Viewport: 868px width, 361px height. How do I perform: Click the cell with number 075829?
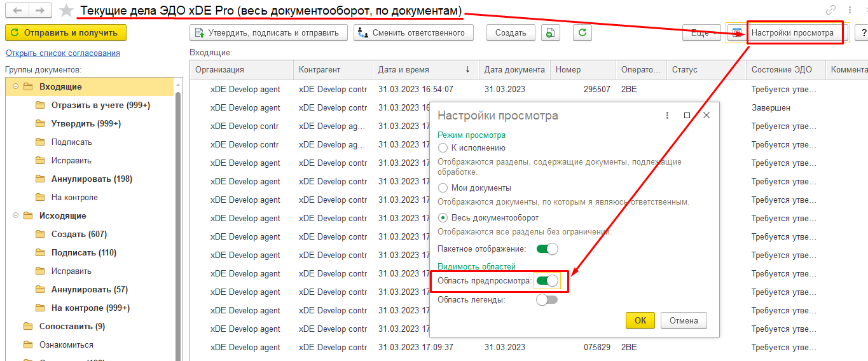[583, 347]
